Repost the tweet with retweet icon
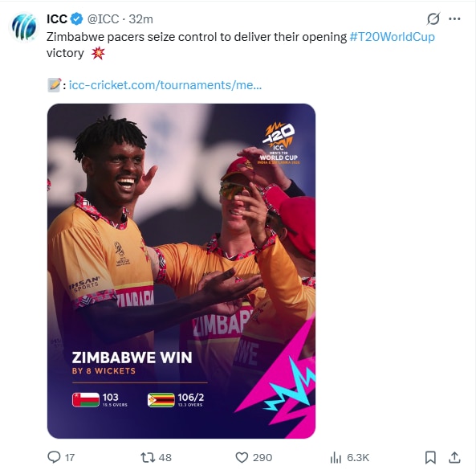476x474 pixels. (148, 457)
